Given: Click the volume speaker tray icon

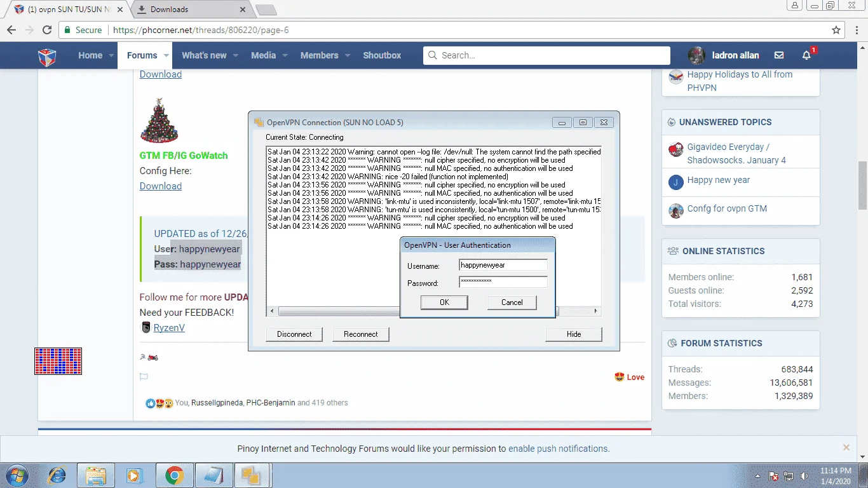Looking at the screenshot, I should coord(804,476).
